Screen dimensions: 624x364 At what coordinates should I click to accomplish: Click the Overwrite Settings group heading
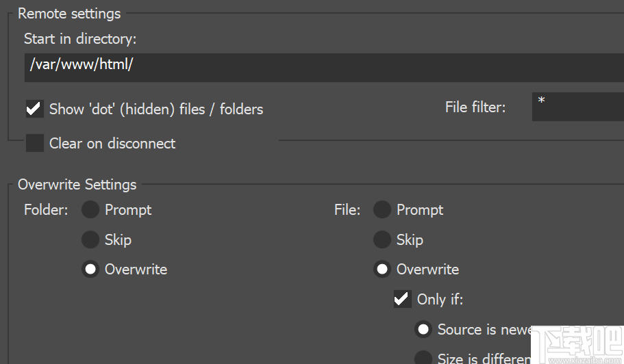[x=77, y=185]
